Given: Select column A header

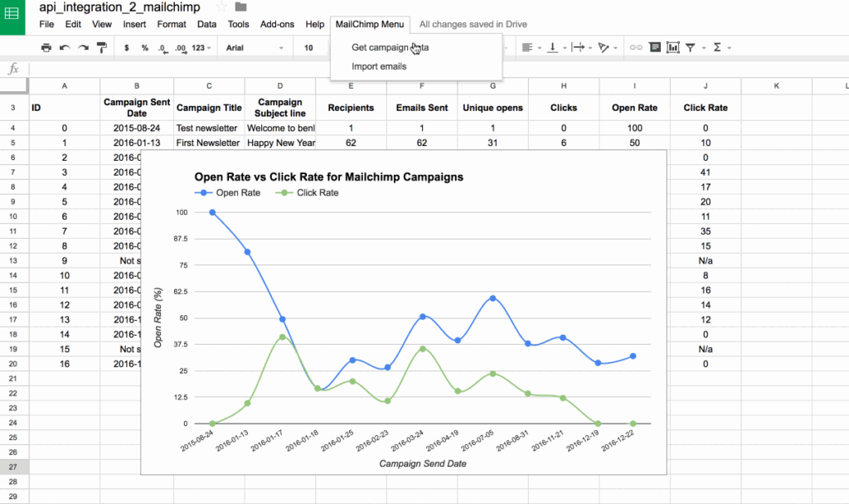Looking at the screenshot, I should point(65,86).
